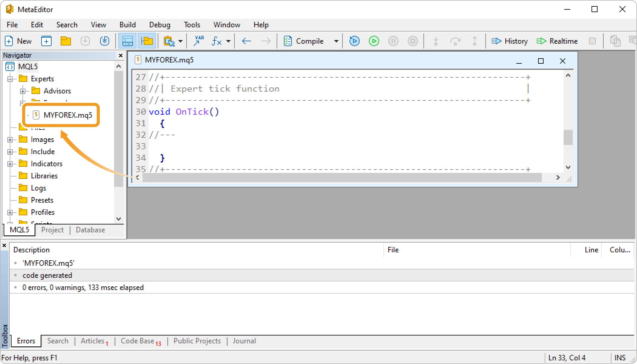The width and height of the screenshot is (637, 364).
Task: Scroll down in the code editor
Action: 568,167
